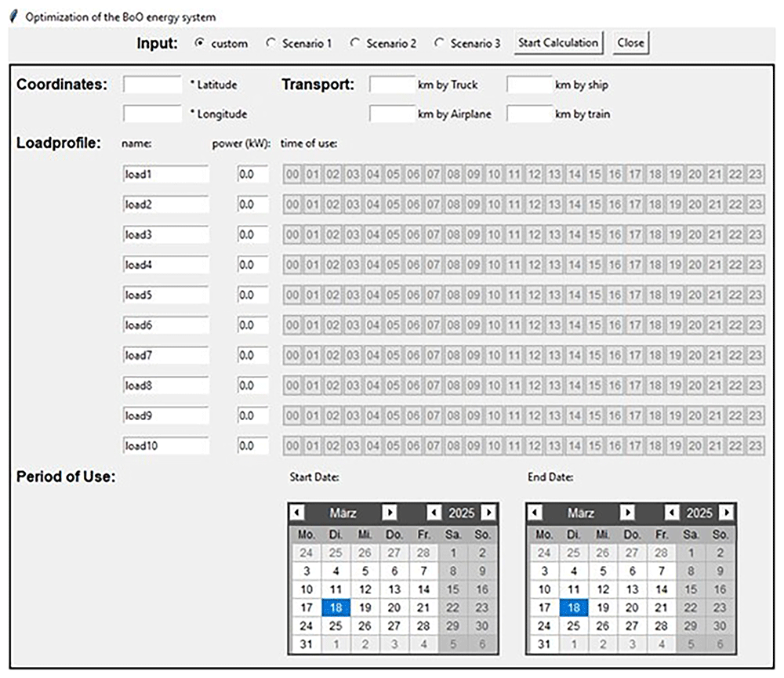This screenshot has height=678, width=784.
Task: Go to next month in Start Date calendar
Action: (x=390, y=513)
